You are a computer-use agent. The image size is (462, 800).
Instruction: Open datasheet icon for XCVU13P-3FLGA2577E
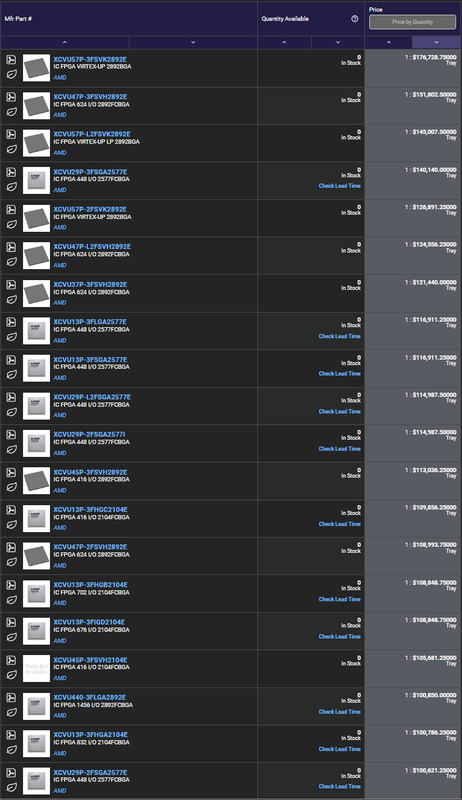(11, 322)
